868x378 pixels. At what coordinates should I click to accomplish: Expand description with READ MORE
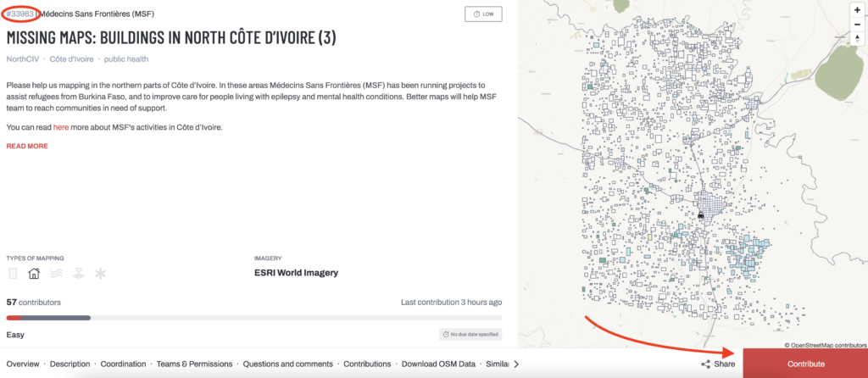pyautogui.click(x=27, y=146)
